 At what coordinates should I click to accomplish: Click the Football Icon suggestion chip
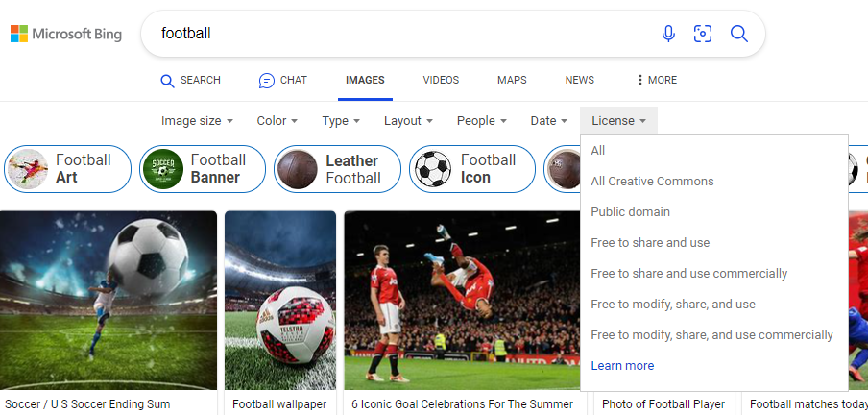pyautogui.click(x=472, y=169)
